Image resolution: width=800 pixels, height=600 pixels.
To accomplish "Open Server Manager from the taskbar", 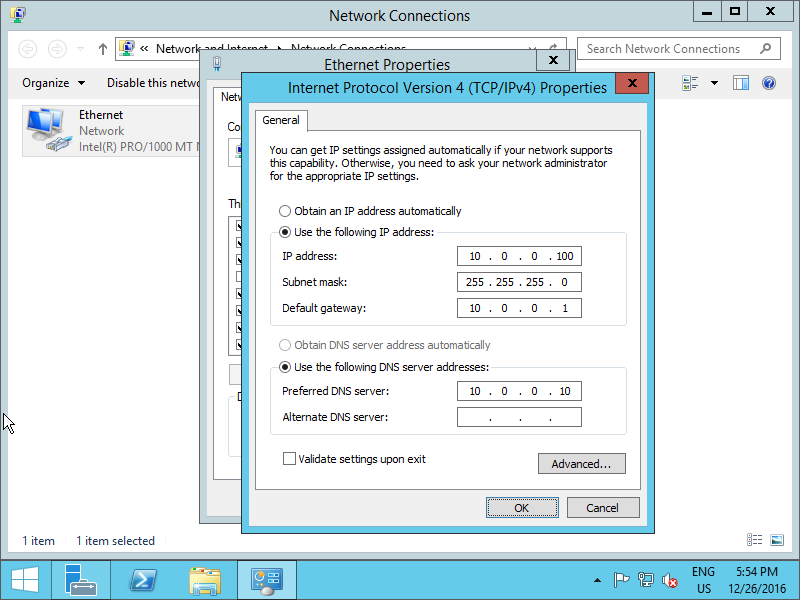I will [x=81, y=580].
